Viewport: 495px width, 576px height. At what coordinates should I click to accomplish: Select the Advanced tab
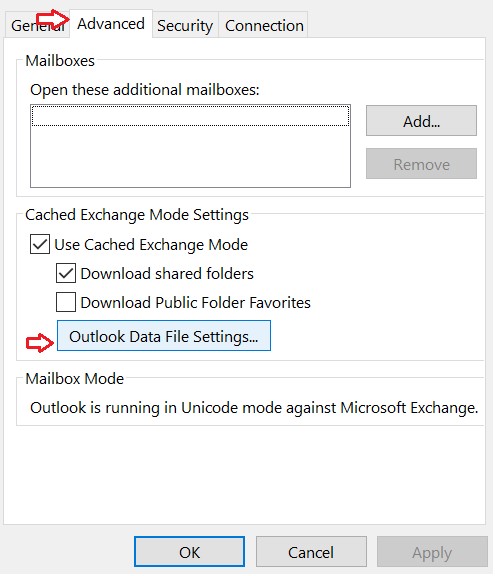pos(111,24)
